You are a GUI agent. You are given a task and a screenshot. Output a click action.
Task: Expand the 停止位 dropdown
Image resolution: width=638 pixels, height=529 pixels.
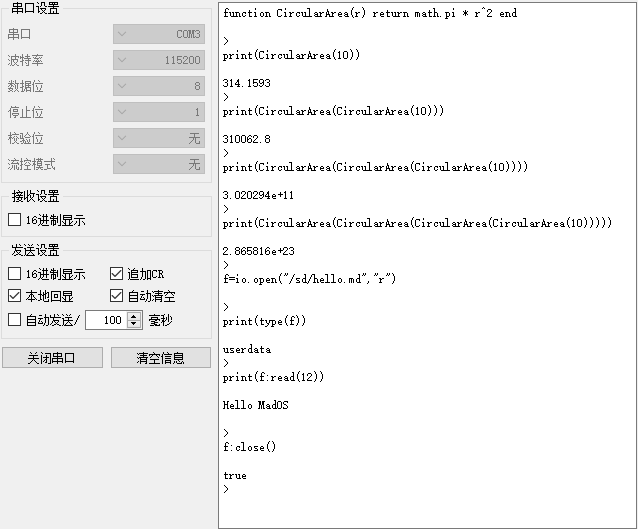159,112
